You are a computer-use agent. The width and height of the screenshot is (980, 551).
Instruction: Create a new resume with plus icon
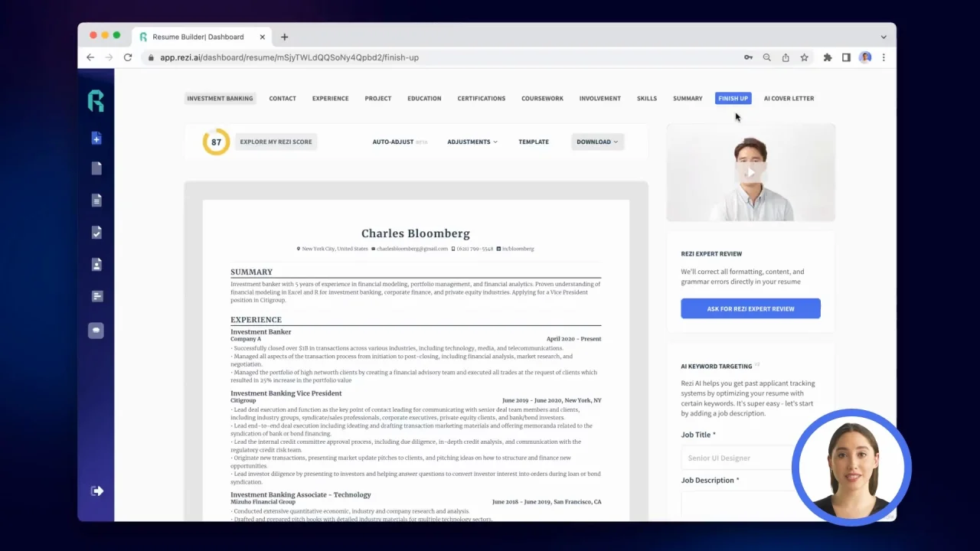(96, 139)
